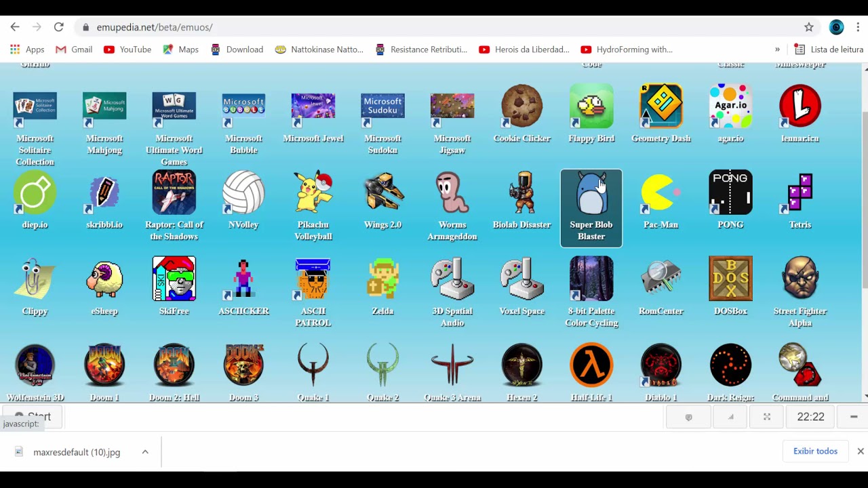
Task: Launch Doom 3
Action: (x=243, y=366)
